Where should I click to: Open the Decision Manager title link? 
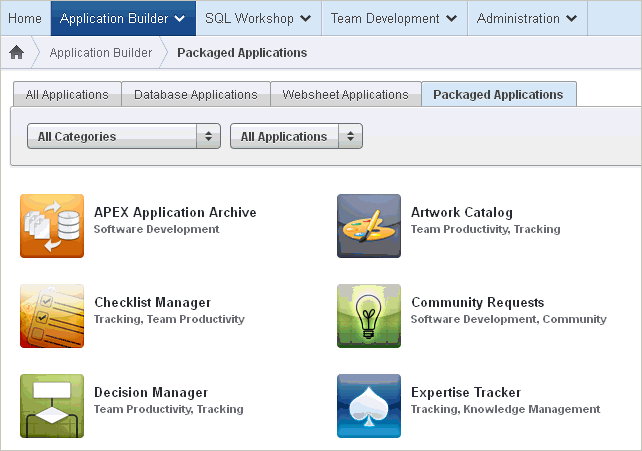(x=151, y=392)
